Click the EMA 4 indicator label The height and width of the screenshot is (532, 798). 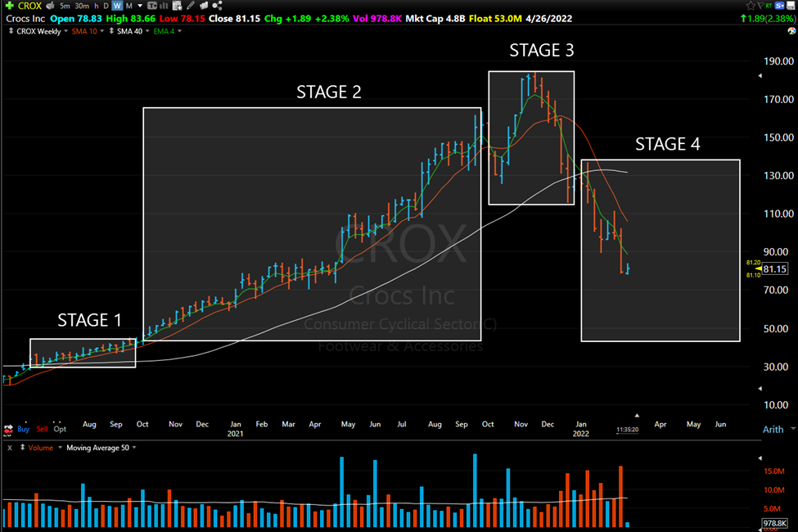click(x=164, y=31)
